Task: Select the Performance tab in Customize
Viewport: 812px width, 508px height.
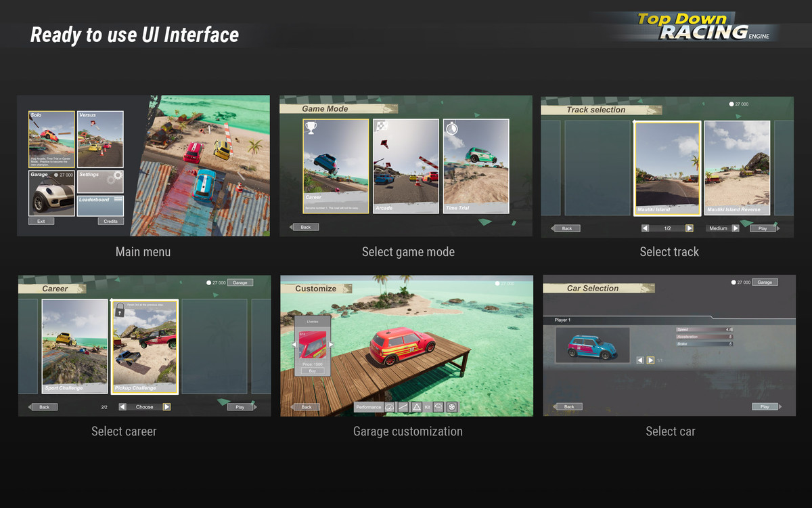Action: tap(368, 407)
